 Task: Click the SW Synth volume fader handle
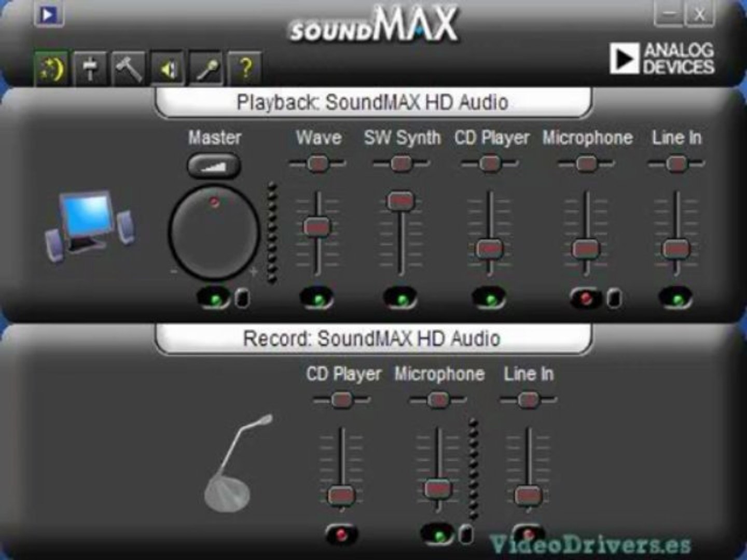tap(401, 201)
